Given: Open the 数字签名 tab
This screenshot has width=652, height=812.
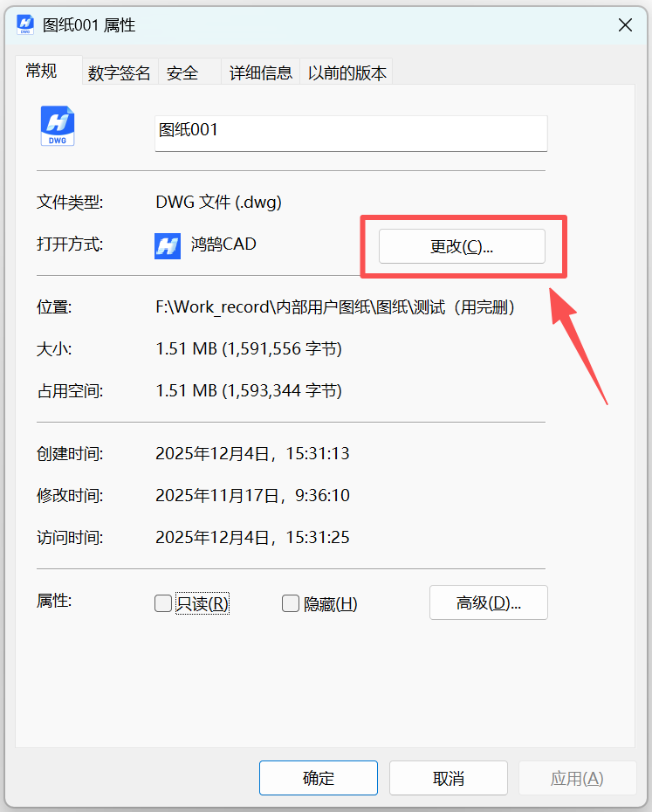Looking at the screenshot, I should (120, 73).
